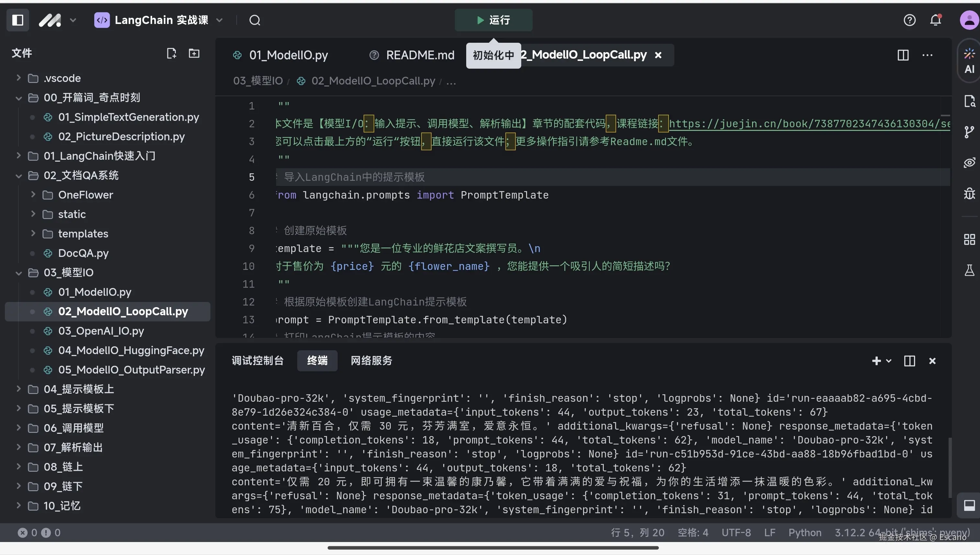Change encoding via UTF-8 status item
Viewport: 980px width, 555px height.
pyautogui.click(x=736, y=533)
